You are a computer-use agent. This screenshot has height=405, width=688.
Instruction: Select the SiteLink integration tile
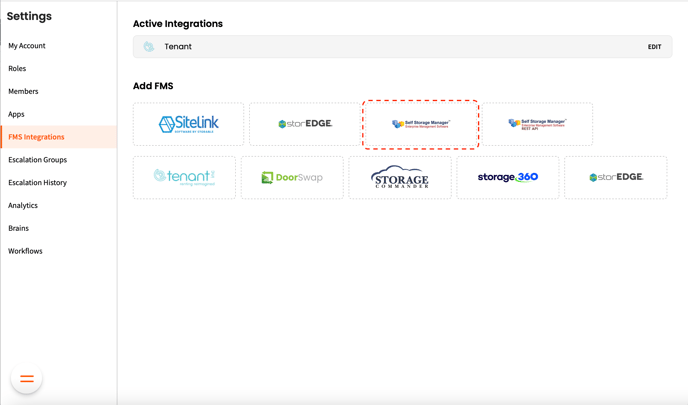188,124
